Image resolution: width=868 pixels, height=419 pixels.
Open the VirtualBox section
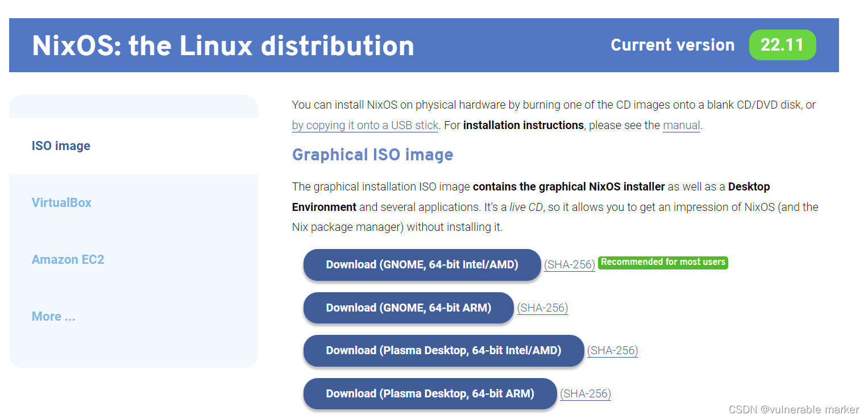(x=61, y=202)
